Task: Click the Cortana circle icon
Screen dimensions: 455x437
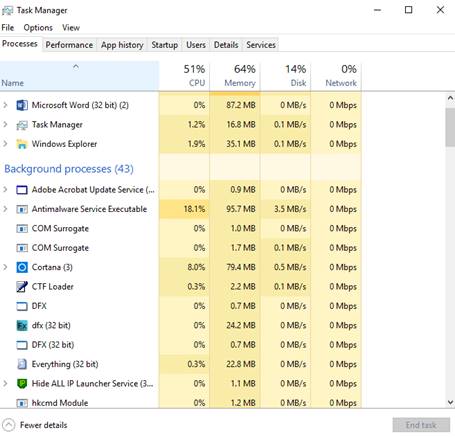Action: 22,267
